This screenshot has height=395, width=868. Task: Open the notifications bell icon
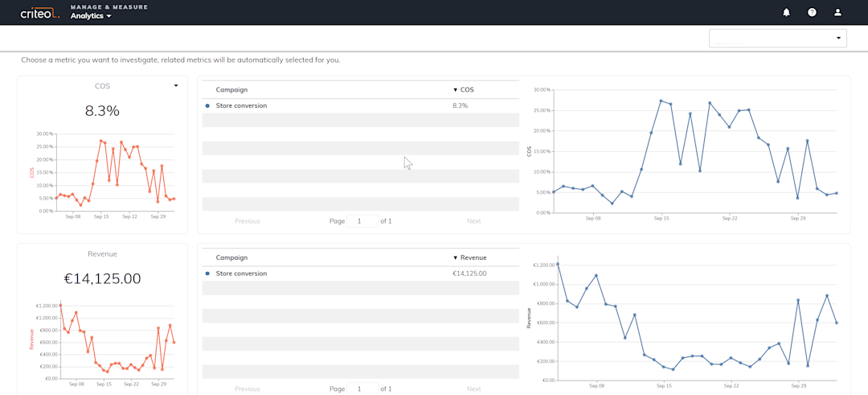pyautogui.click(x=786, y=12)
